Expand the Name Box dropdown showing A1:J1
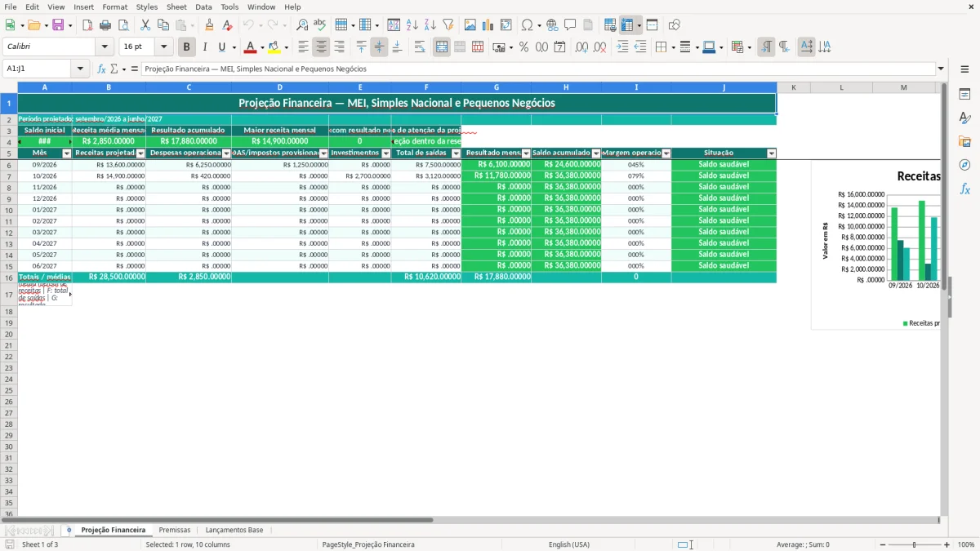The height and width of the screenshot is (551, 980). [x=80, y=69]
